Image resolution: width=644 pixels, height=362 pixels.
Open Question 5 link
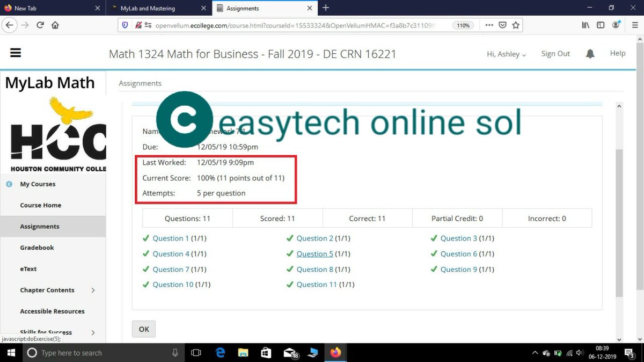pos(315,254)
